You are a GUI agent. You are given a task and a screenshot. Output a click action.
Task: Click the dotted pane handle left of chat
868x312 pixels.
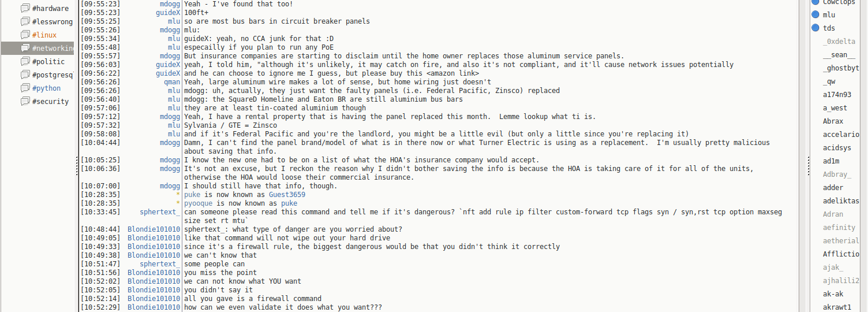tap(77, 166)
